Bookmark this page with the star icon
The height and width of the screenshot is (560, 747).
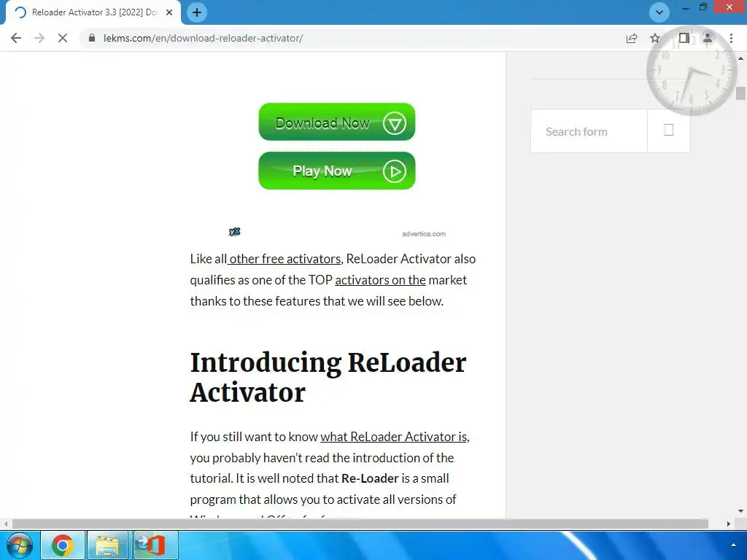[655, 38]
